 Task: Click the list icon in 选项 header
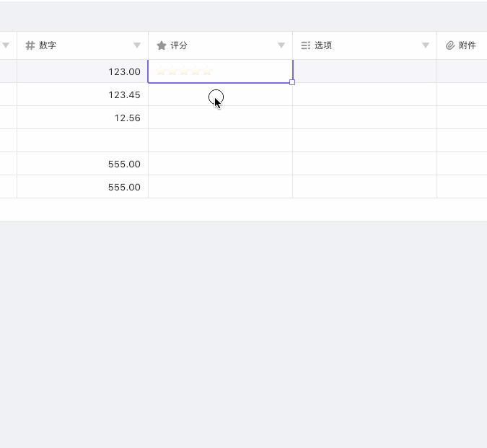coord(306,45)
